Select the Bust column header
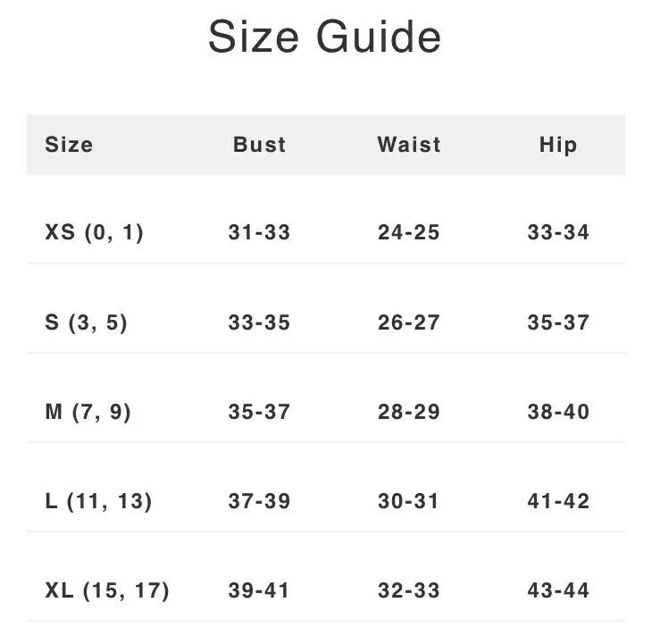Image resolution: width=660 pixels, height=644 pixels. pos(259,145)
